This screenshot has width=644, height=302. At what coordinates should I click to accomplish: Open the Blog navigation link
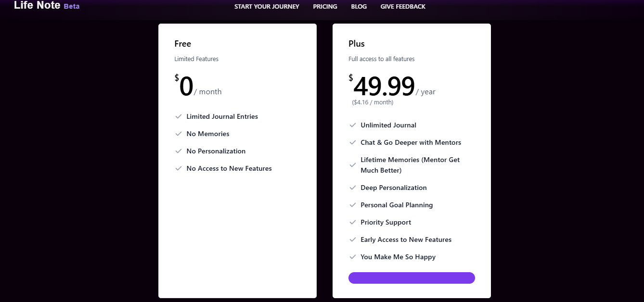pyautogui.click(x=359, y=7)
